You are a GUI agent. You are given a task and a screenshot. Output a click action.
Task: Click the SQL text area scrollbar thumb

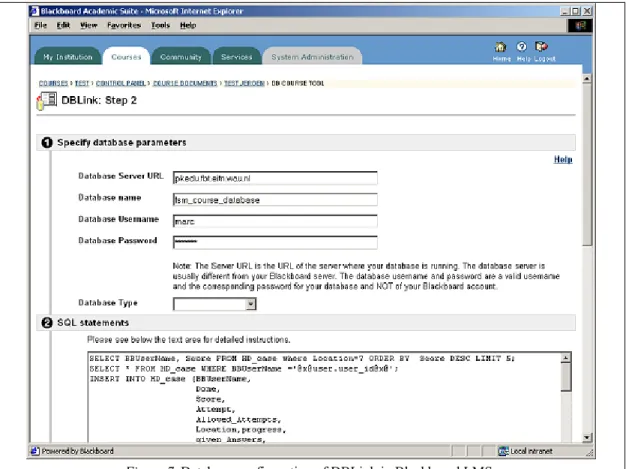pos(566,378)
